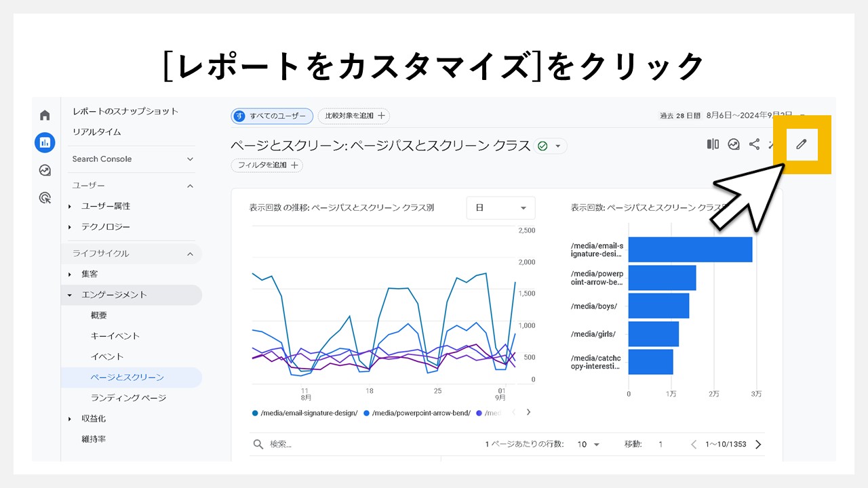868x488 pixels.
Task: Open the rows per page dropdown showing 10
Action: 587,444
